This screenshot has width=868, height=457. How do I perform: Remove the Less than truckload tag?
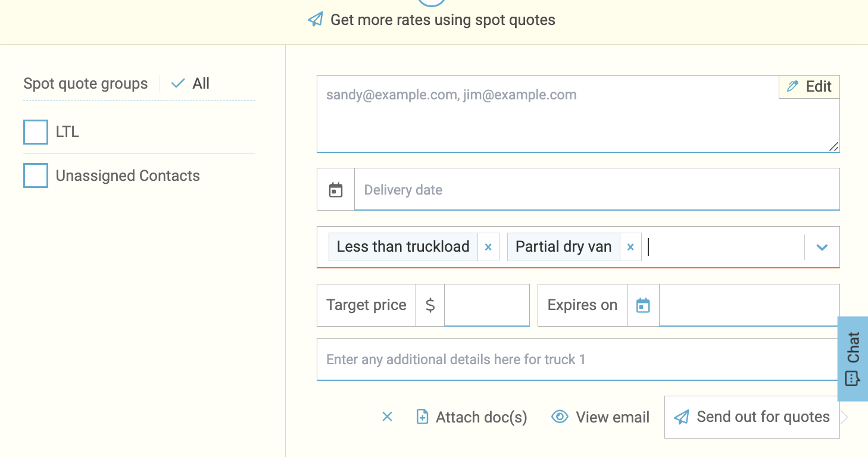(x=488, y=247)
